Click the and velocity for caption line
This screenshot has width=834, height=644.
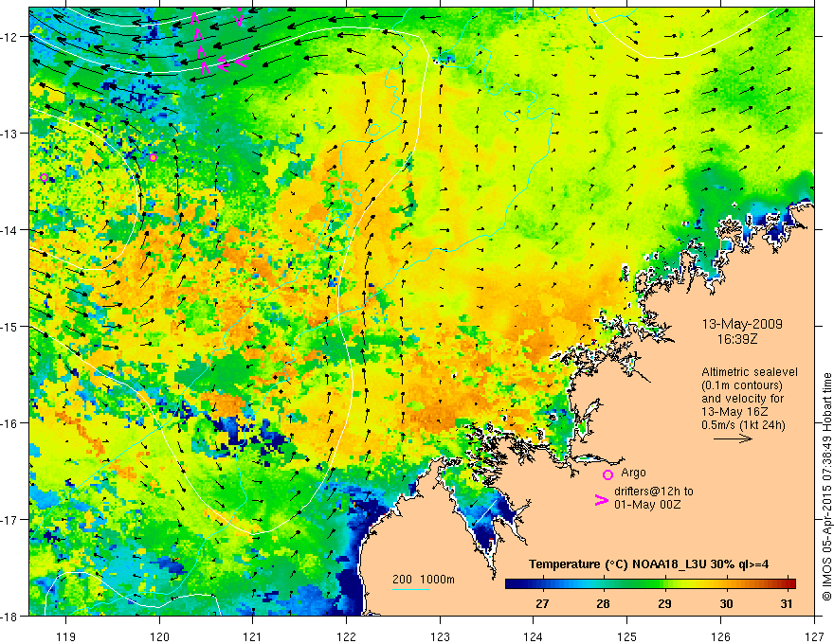pos(742,399)
